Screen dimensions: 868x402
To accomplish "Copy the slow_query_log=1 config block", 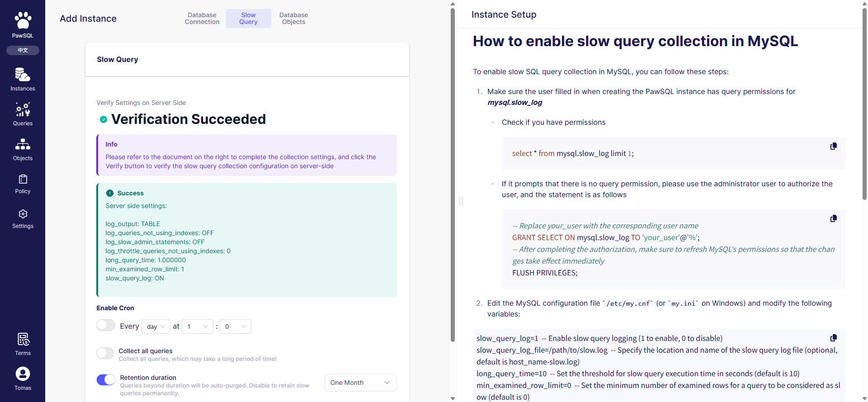I will coord(834,338).
